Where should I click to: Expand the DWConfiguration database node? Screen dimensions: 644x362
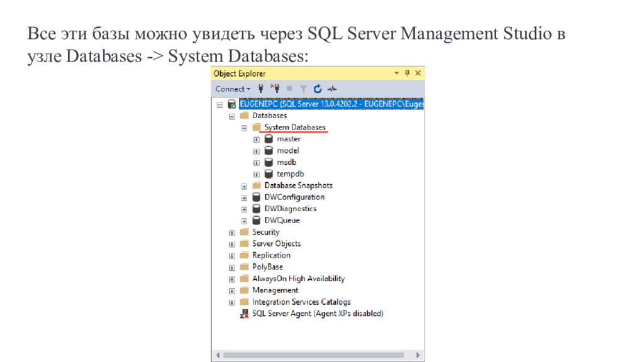coord(245,198)
